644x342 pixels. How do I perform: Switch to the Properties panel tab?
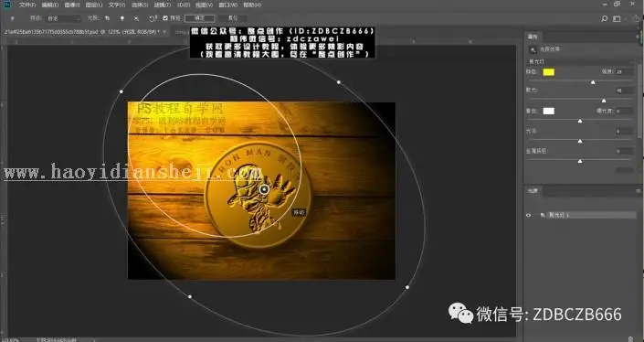click(533, 37)
